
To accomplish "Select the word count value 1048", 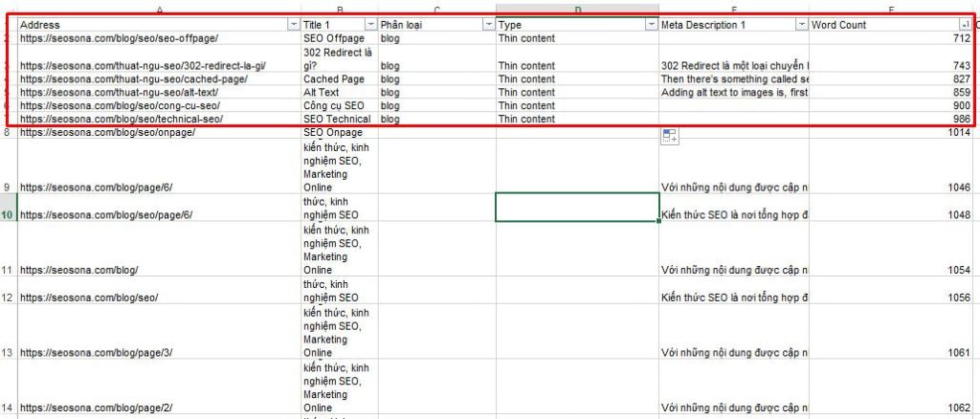I will coord(960,215).
